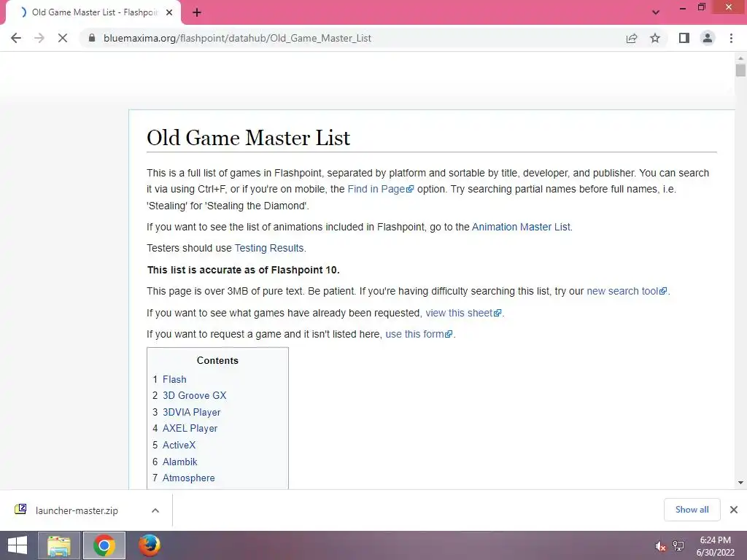The width and height of the screenshot is (747, 560).
Task: Jump to the ActiveX section
Action: click(179, 446)
